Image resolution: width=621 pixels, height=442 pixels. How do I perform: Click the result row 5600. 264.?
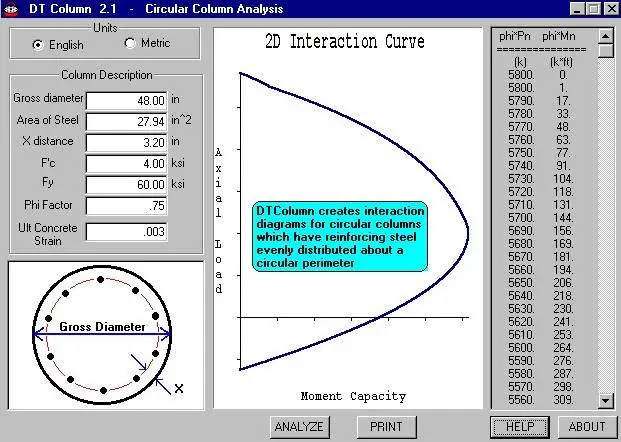pyautogui.click(x=541, y=348)
